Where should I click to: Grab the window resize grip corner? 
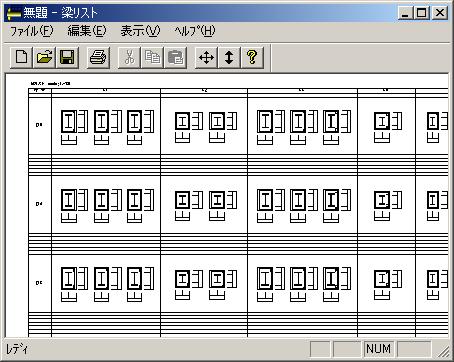(x=443, y=351)
